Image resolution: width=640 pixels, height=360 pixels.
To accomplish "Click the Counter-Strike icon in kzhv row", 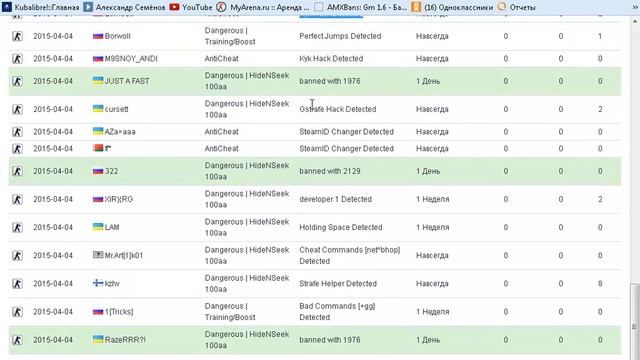I will [17, 284].
